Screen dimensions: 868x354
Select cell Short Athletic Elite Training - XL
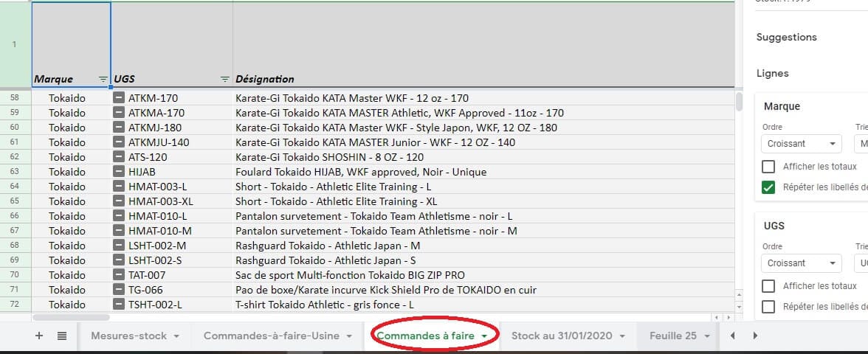(483, 201)
